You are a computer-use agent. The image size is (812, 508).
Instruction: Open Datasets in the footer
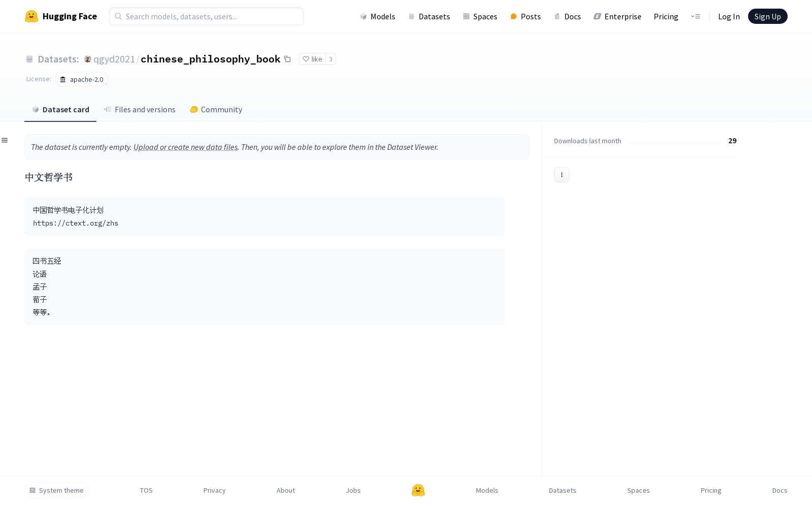563,490
